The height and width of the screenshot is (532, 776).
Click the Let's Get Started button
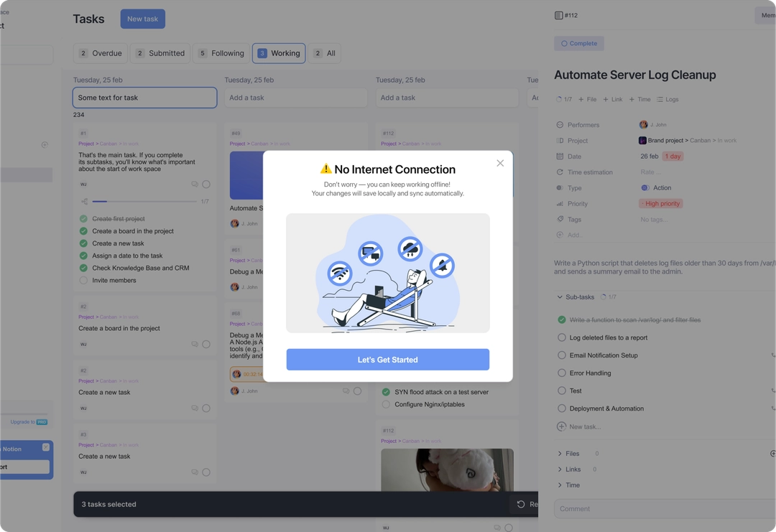point(387,360)
